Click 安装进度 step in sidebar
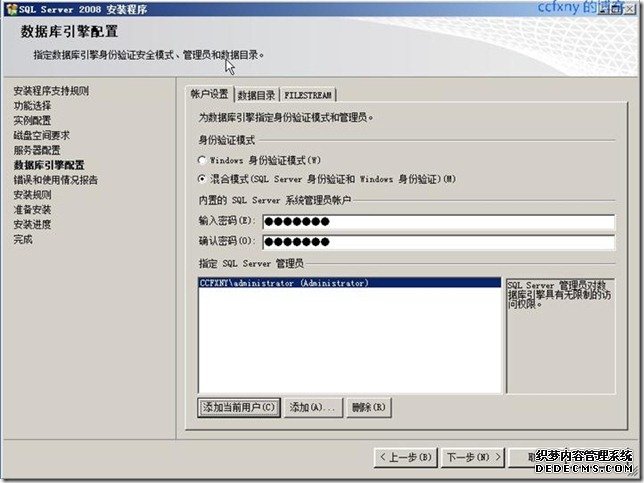Viewport: 644px width, 483px height. click(x=32, y=224)
